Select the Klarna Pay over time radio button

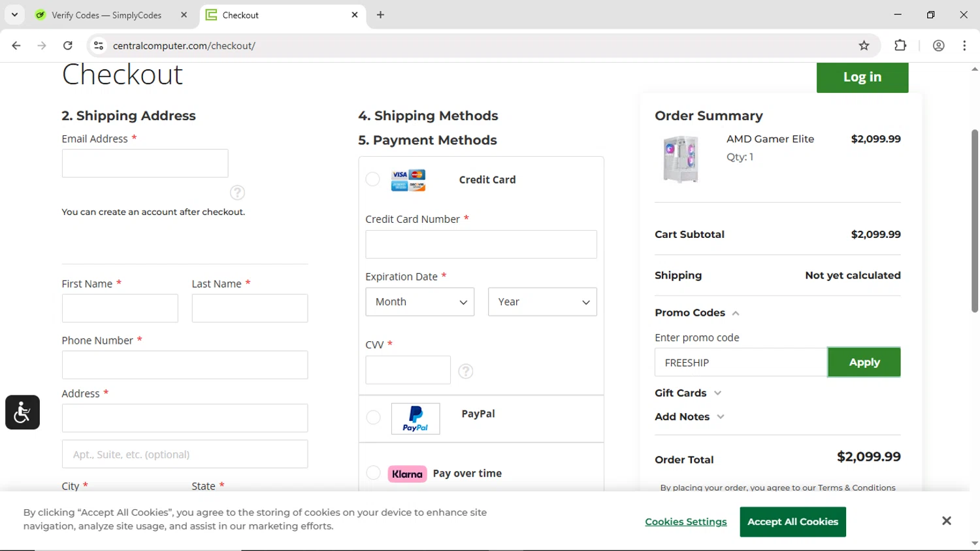click(373, 473)
